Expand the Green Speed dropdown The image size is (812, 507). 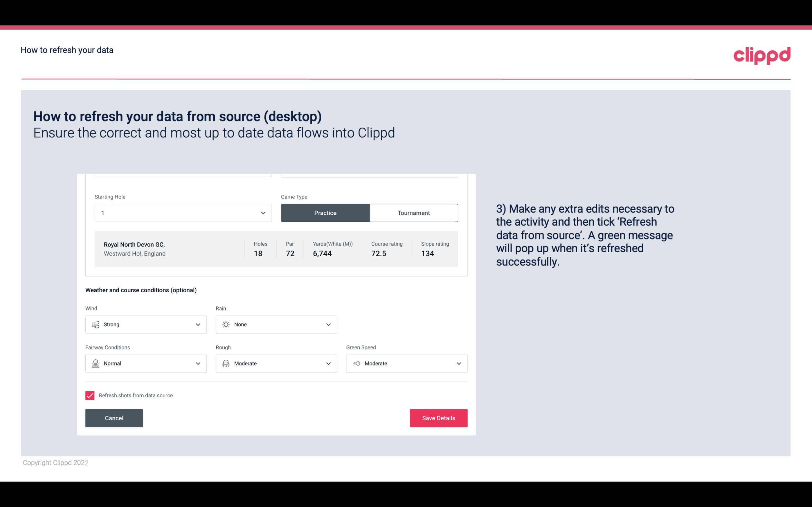tap(458, 363)
